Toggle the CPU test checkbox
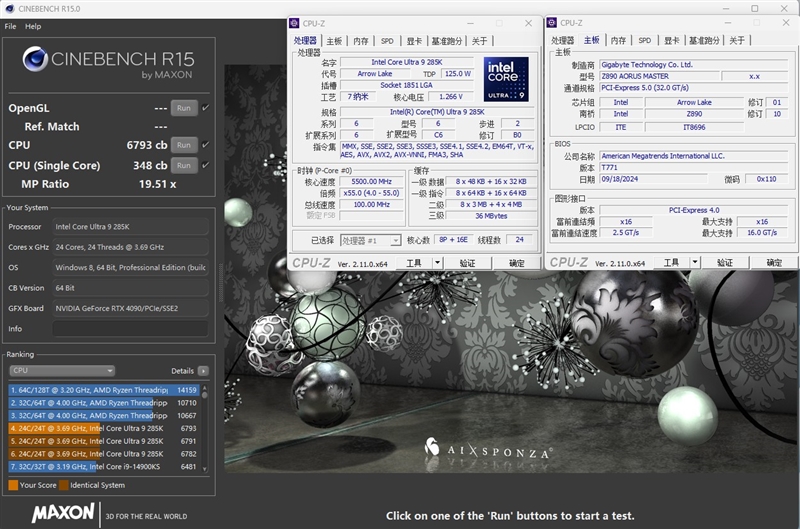 coord(206,145)
